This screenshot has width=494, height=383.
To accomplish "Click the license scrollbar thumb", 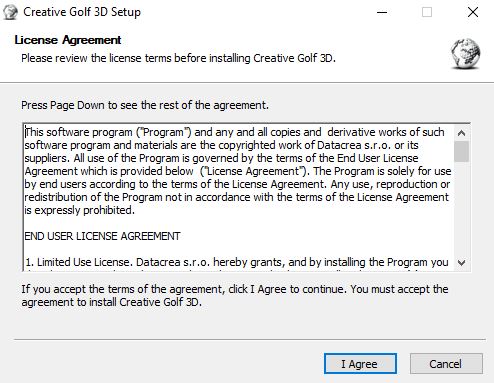I will coord(462,151).
